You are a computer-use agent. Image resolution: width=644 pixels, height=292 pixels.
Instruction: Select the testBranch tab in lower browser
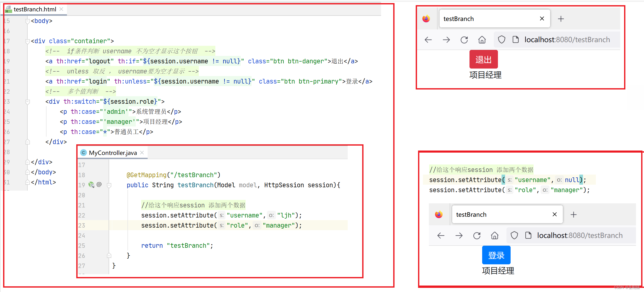[x=507, y=214]
